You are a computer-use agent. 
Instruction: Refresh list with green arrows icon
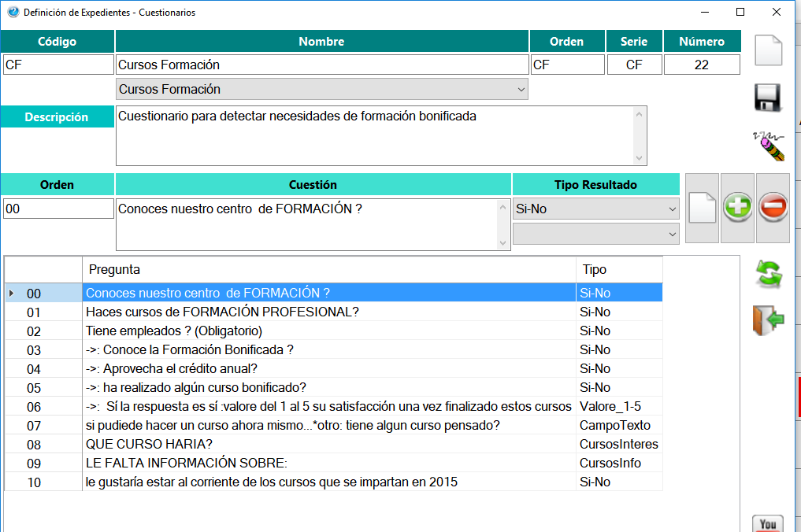click(769, 274)
